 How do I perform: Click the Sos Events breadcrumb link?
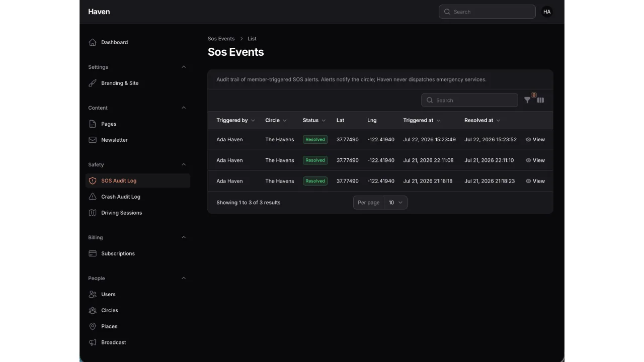(x=221, y=39)
